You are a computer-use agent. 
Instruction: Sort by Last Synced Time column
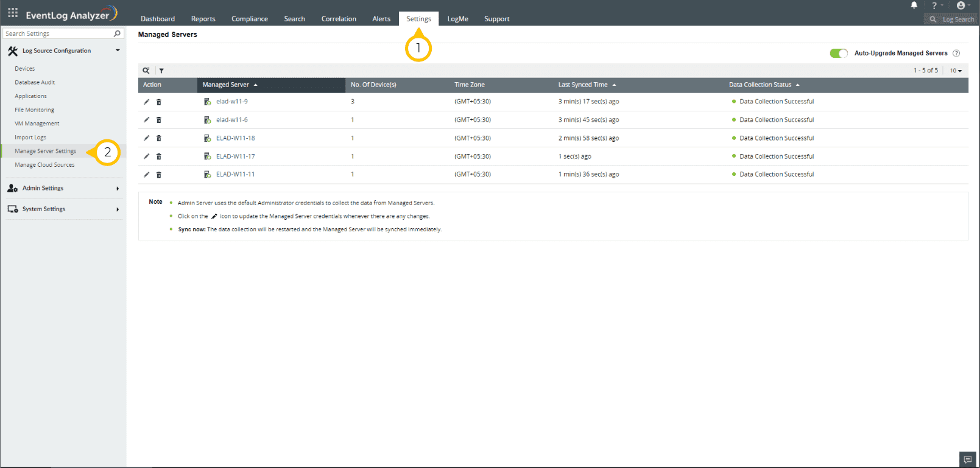[583, 85]
